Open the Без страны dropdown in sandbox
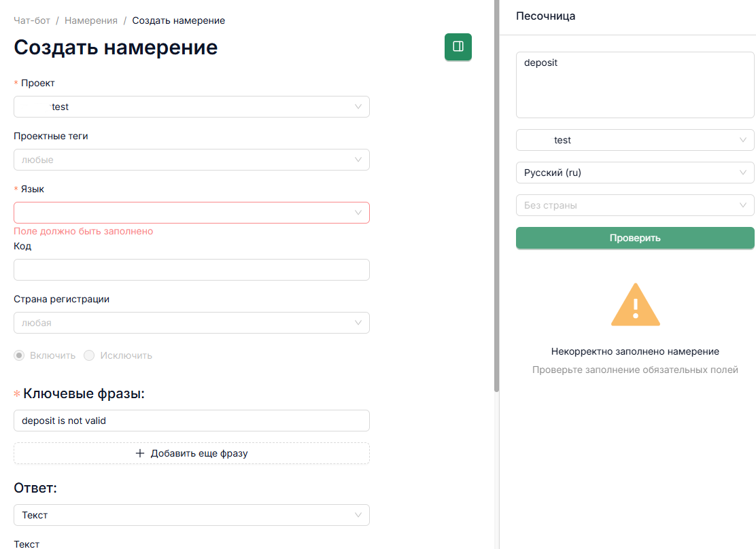The width and height of the screenshot is (756, 549). (635, 205)
